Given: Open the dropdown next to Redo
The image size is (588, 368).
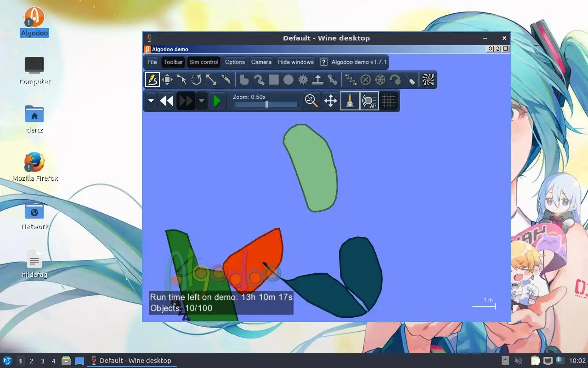Looking at the screenshot, I should [202, 101].
